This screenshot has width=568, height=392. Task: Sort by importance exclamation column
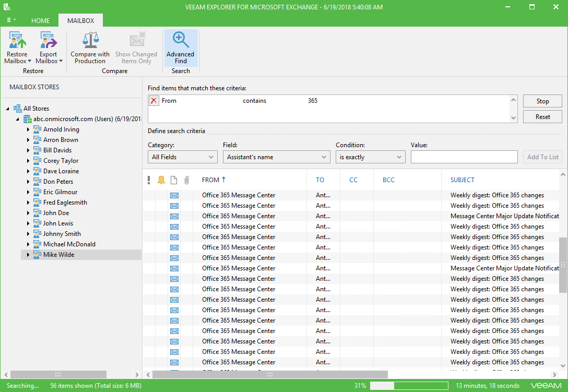pyautogui.click(x=149, y=180)
